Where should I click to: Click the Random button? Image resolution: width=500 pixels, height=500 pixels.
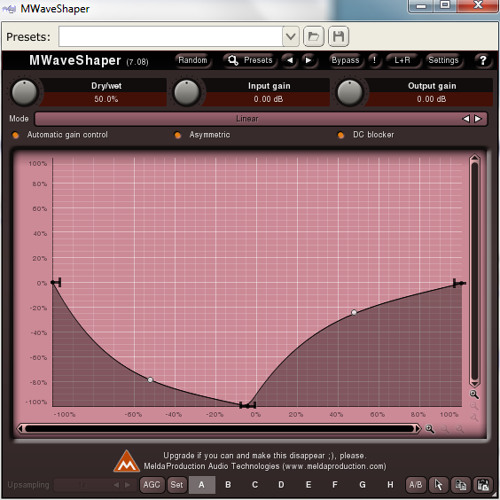pos(193,60)
